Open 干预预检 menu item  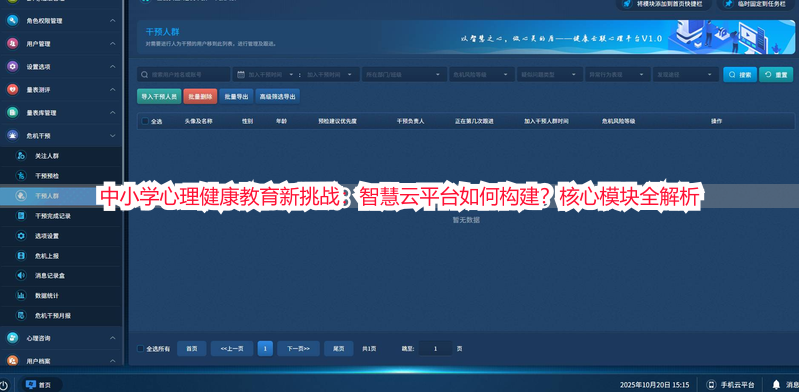pyautogui.click(x=61, y=176)
